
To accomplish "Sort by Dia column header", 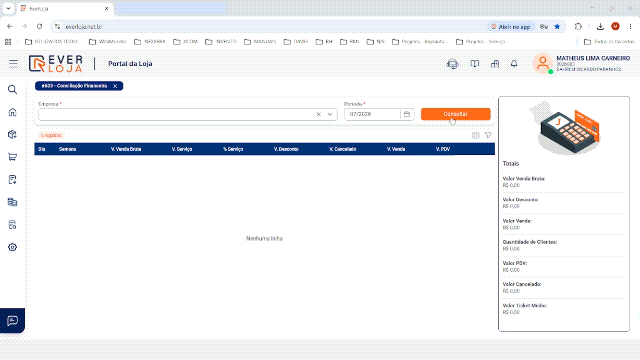I will pos(42,149).
